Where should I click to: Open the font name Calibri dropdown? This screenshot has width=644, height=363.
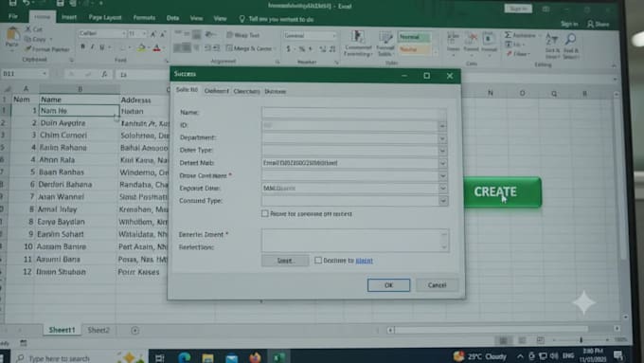click(124, 33)
